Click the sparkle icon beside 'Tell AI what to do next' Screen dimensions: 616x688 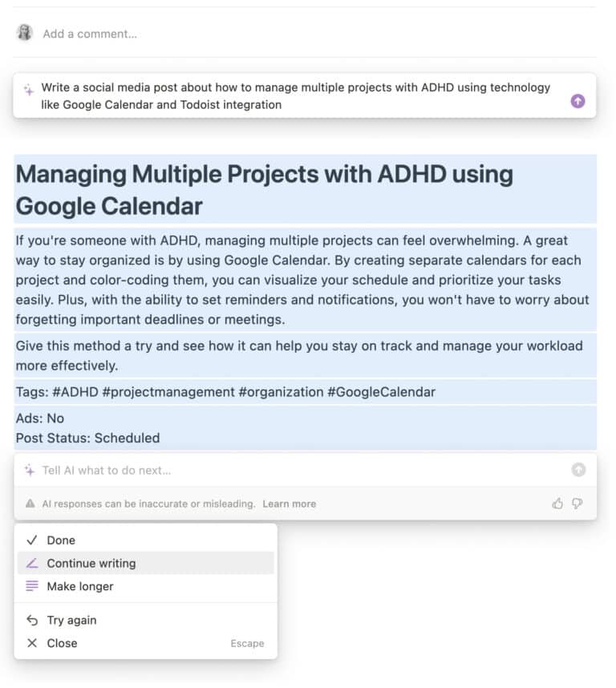click(x=29, y=471)
